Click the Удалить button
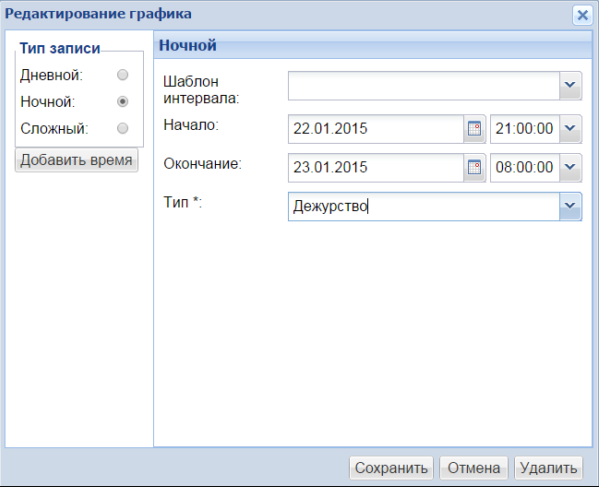The image size is (599, 487). 549,468
